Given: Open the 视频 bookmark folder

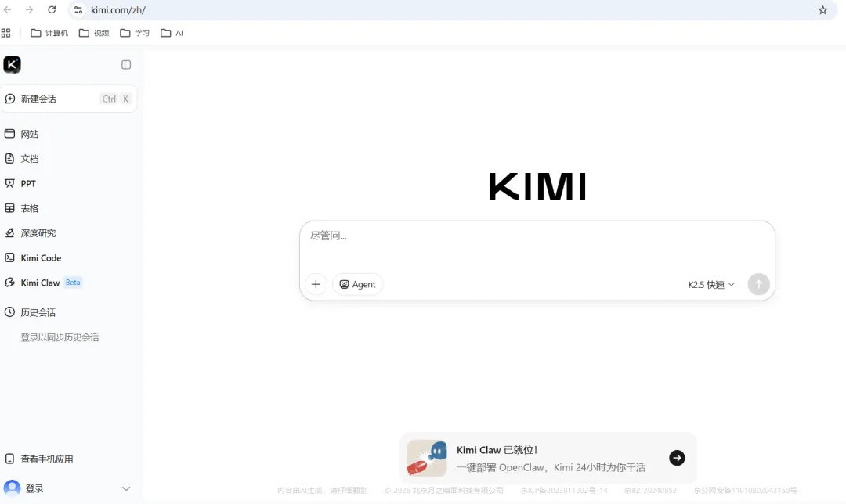Looking at the screenshot, I should click(x=94, y=33).
